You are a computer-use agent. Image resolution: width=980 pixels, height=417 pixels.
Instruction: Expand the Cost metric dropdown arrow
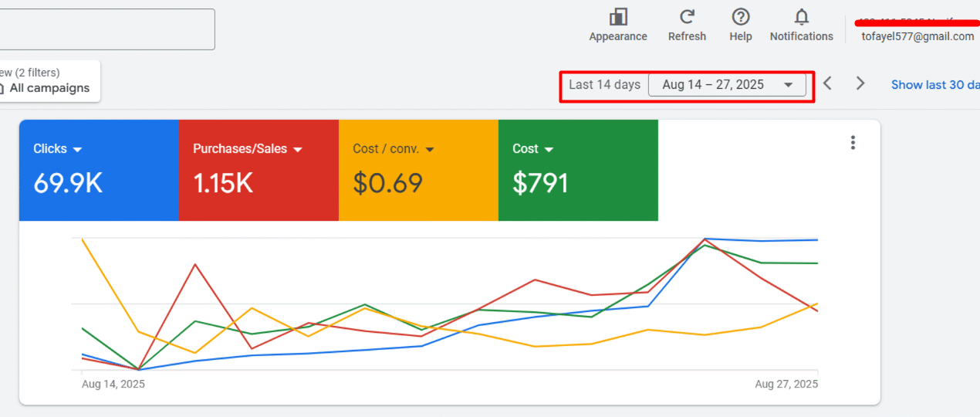click(x=549, y=150)
